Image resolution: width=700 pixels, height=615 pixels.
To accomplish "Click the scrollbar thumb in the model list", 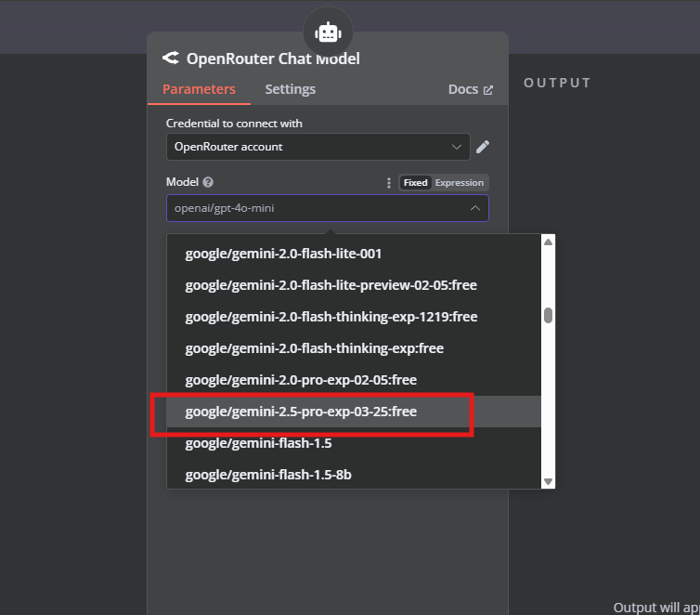I will tap(549, 315).
